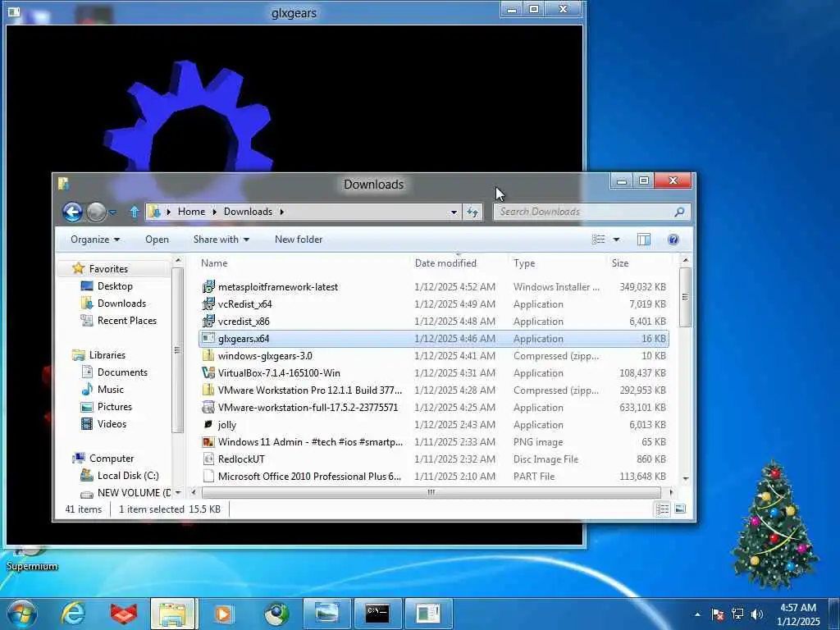Expand the address bar history dropdown

click(454, 212)
